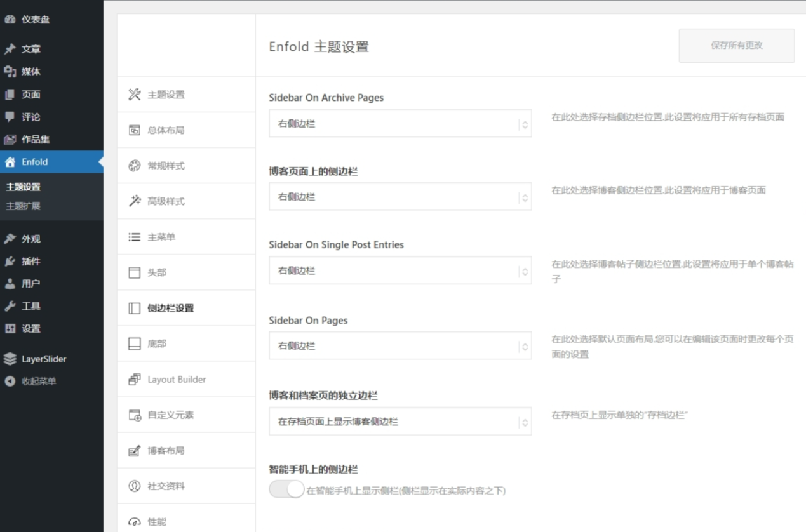This screenshot has width=806, height=532.
Task: Click the LayerSlider stacked layers icon
Action: click(x=10, y=359)
